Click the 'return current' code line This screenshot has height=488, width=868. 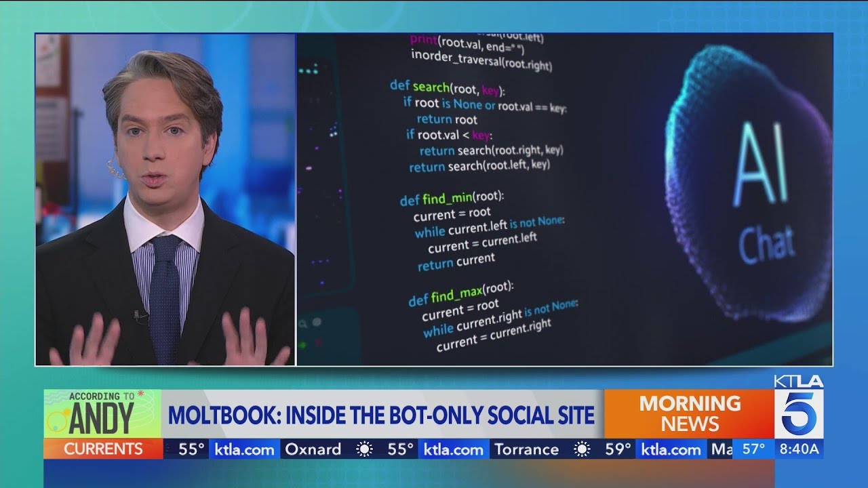click(456, 262)
